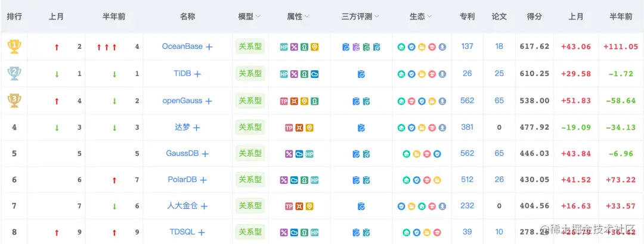Click the 专利 column header
Viewport: 644px width, 244px height.
[x=467, y=17]
